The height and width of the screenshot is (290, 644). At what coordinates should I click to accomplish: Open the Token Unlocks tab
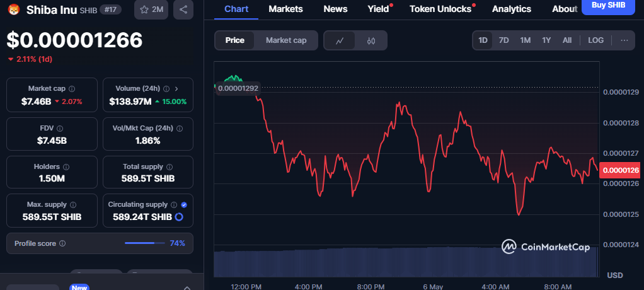(x=440, y=9)
